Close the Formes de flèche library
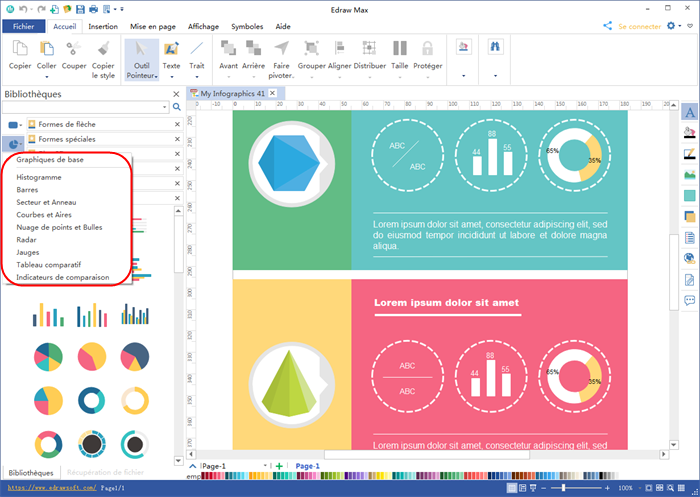This screenshot has width=700, height=497. click(177, 124)
